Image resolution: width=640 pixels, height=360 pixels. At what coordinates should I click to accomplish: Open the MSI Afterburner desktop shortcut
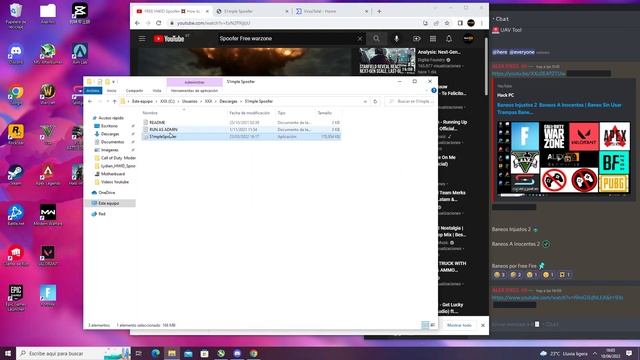click(48, 53)
